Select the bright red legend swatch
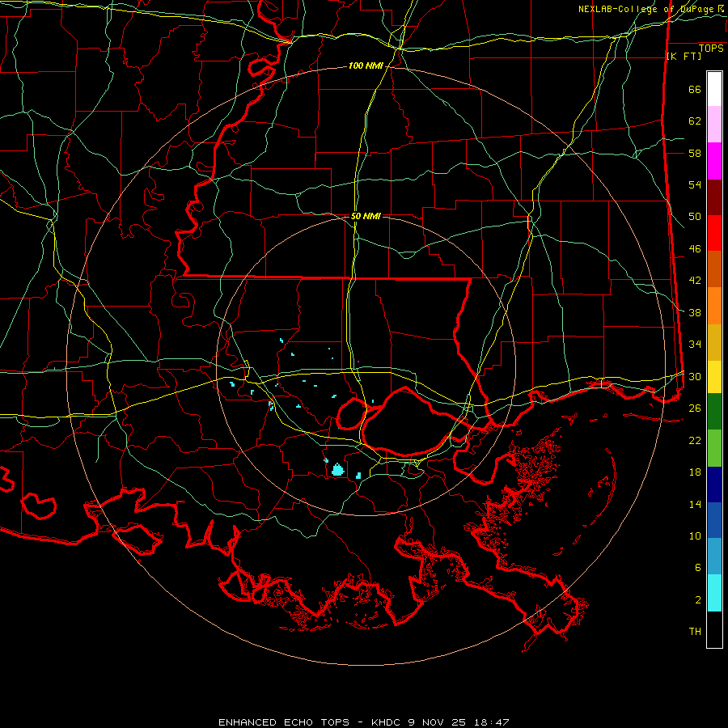Viewport: 728px width, 728px height. click(x=714, y=233)
